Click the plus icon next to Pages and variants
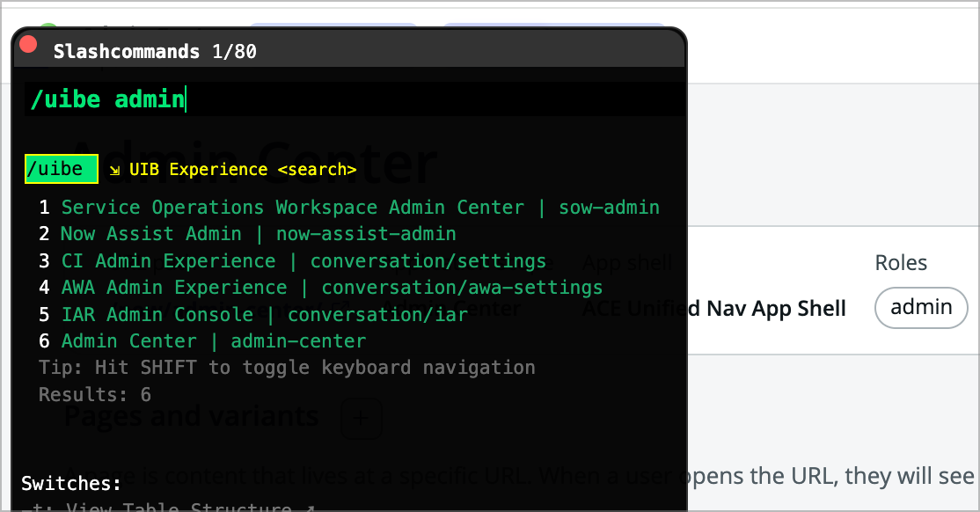Image resolution: width=980 pixels, height=512 pixels. coord(362,419)
